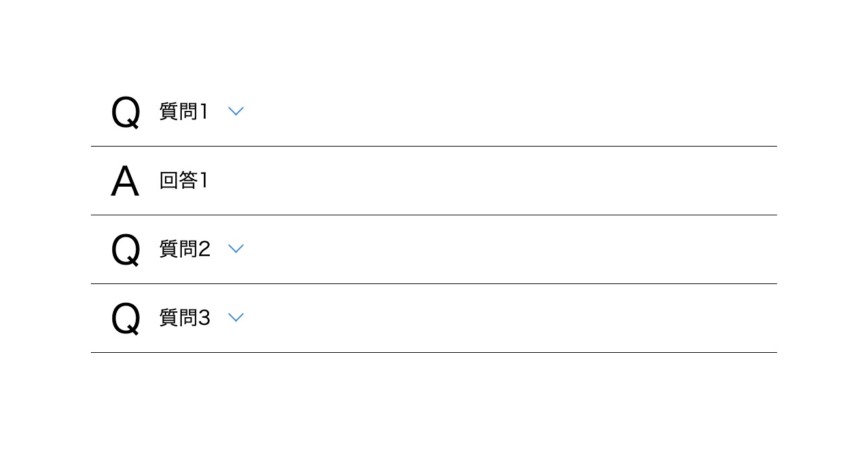The image size is (868, 454).
Task: Open the 質問3 question label
Action: [x=185, y=318]
